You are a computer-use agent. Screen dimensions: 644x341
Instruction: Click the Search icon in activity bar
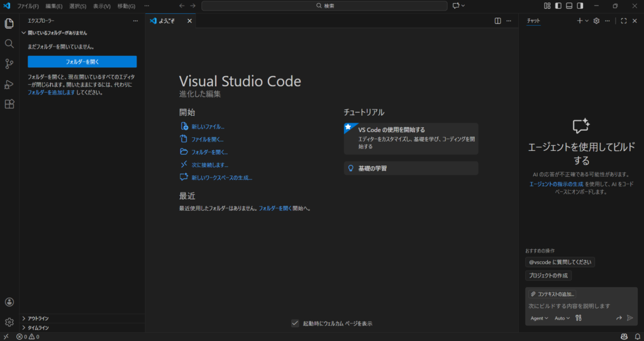pos(9,43)
